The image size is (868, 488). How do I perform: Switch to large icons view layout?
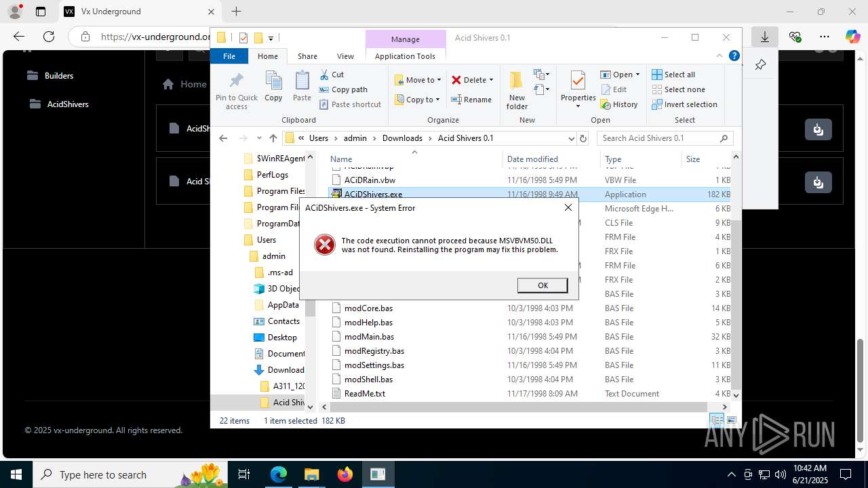click(x=731, y=421)
